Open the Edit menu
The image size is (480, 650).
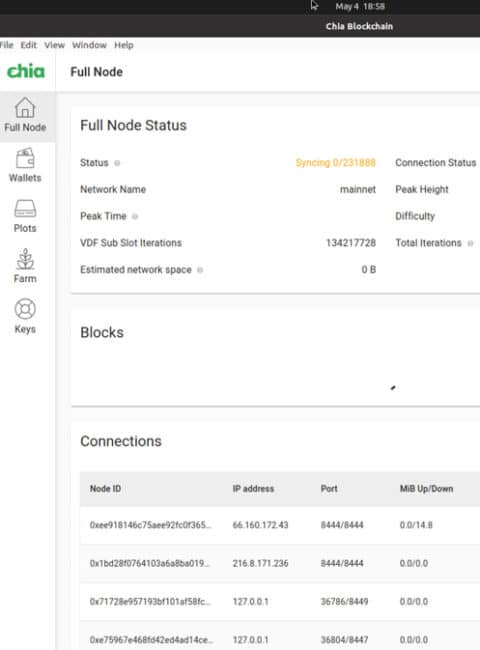pos(29,45)
